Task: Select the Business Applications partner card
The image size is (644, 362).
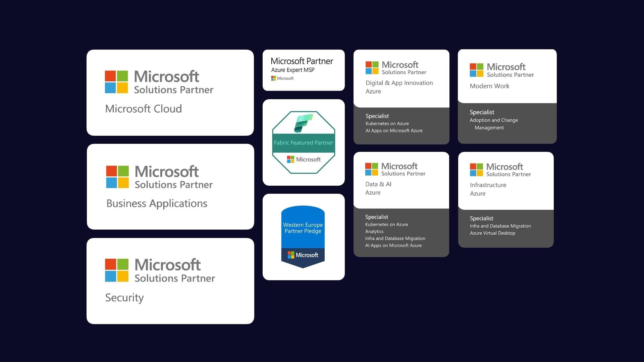Action: [171, 187]
